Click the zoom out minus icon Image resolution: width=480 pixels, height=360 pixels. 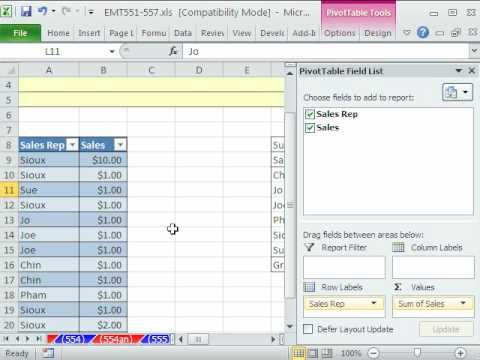pyautogui.click(x=373, y=353)
